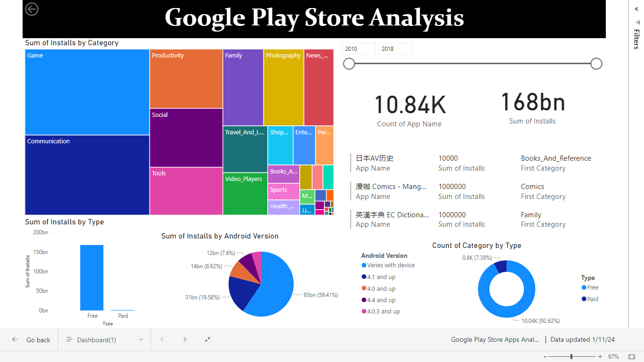Select the Game tile in the treemap
Screen dimensions: 644x362
(87, 92)
